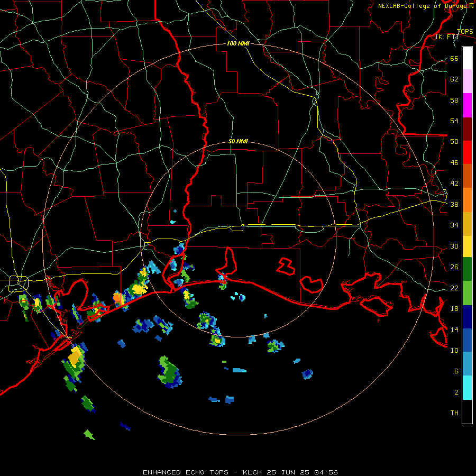Click the legend value 34
The image size is (476, 476).
454,225
